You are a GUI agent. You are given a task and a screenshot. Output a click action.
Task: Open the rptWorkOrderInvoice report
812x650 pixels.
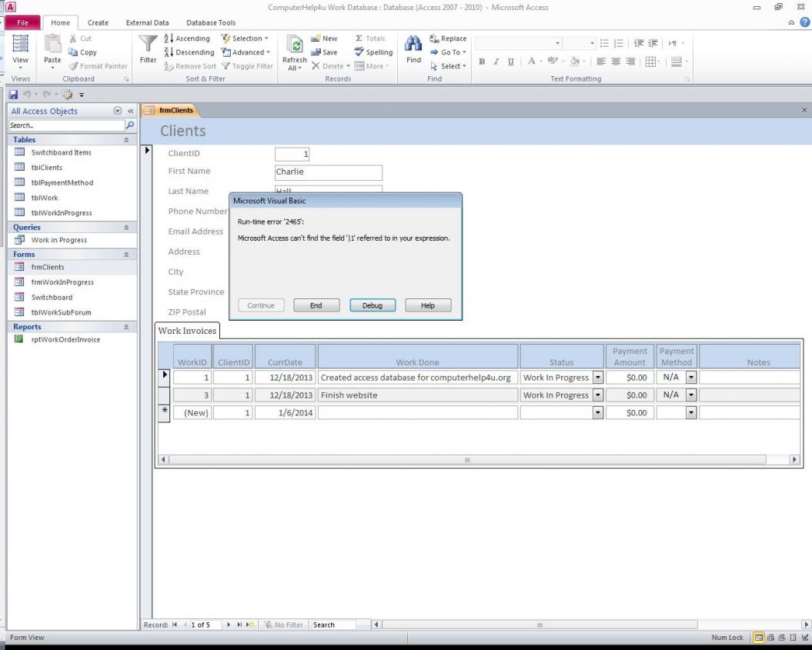(65, 339)
